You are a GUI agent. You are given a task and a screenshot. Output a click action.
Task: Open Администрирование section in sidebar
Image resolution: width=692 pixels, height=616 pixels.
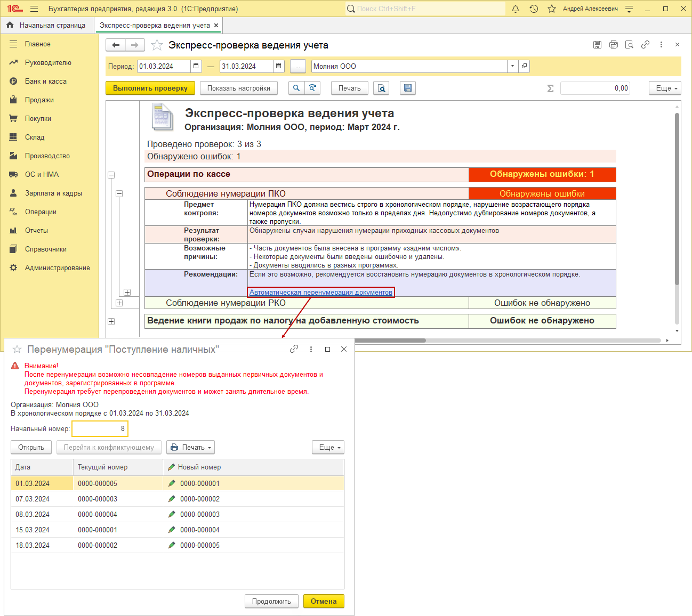pos(50,268)
